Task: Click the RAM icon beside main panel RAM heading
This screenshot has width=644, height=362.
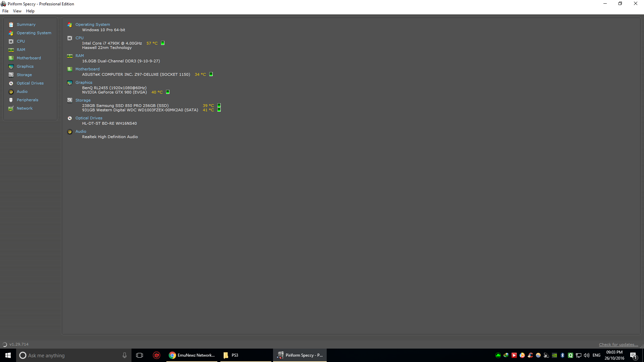Action: click(x=70, y=56)
